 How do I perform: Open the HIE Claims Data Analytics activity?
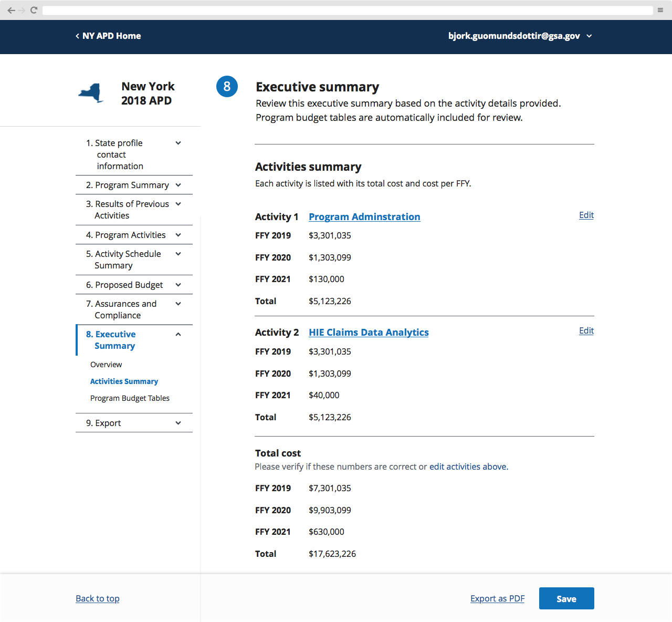click(368, 332)
